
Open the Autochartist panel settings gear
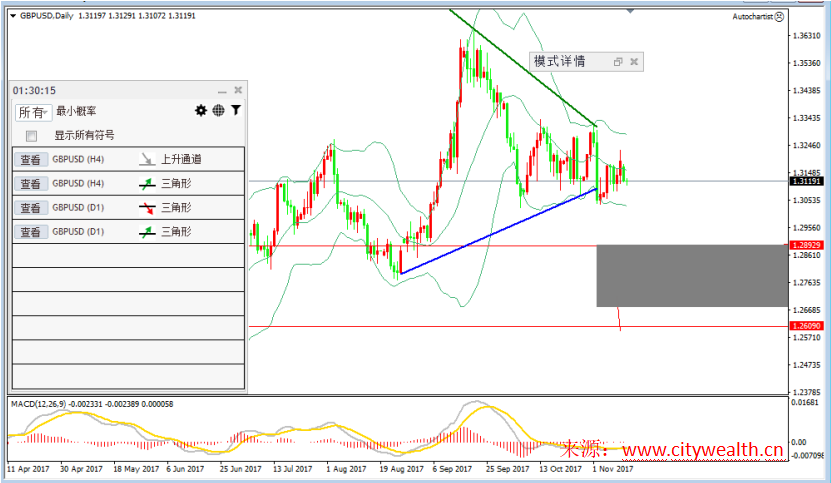200,110
